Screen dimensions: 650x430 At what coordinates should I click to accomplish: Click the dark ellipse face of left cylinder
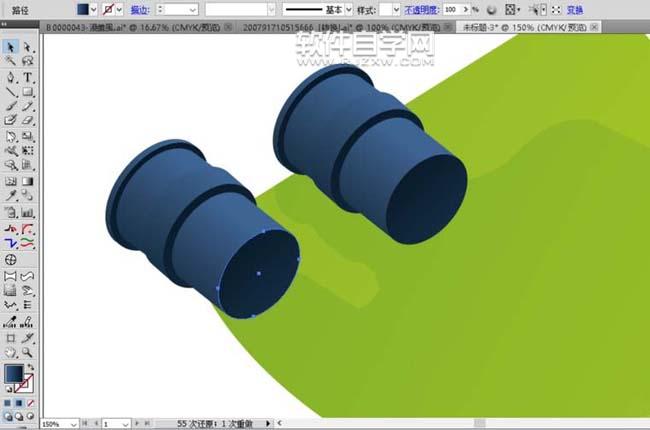pyautogui.click(x=260, y=274)
